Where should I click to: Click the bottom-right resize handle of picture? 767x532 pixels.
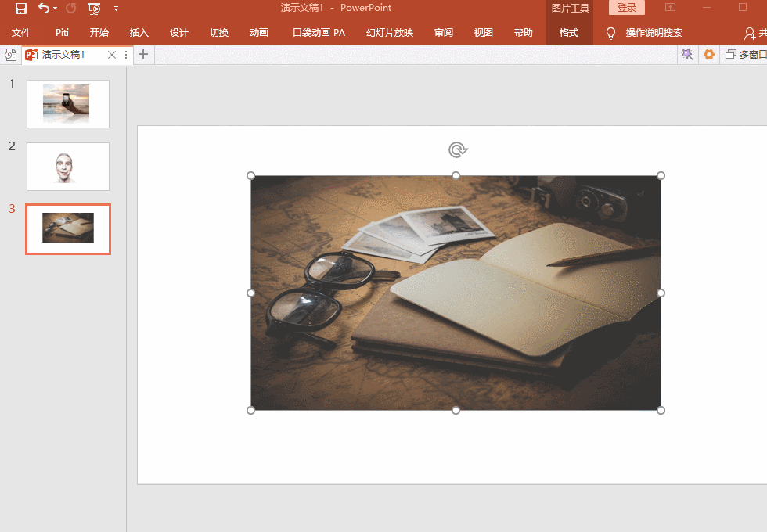(661, 410)
